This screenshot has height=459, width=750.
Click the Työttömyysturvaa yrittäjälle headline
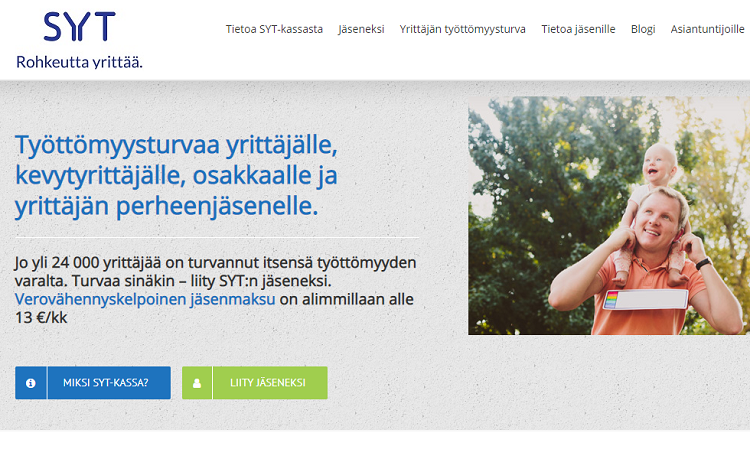[x=176, y=175]
